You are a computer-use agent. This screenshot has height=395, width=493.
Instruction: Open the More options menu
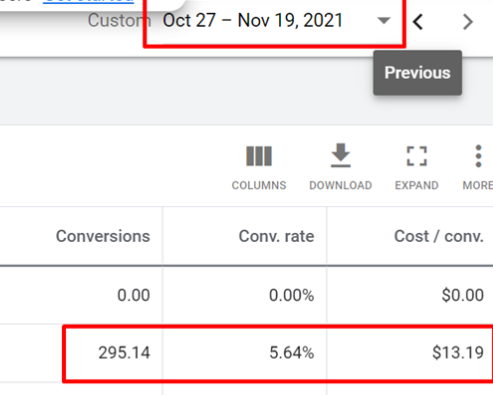(478, 156)
